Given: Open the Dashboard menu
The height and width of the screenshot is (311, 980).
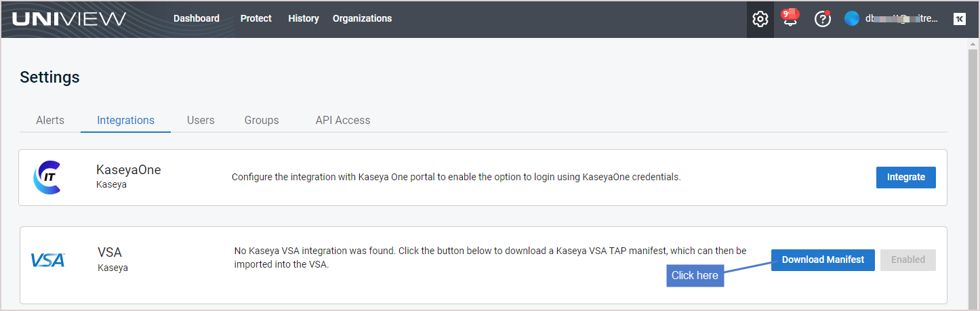Looking at the screenshot, I should [x=197, y=18].
